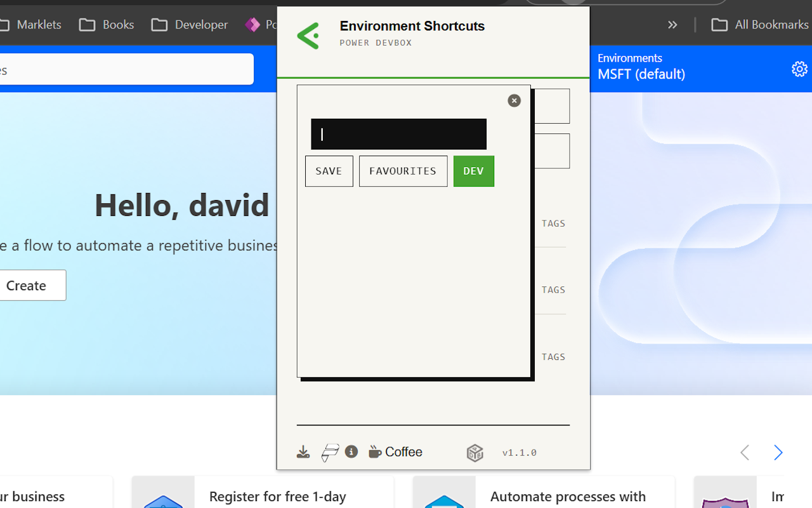Open Automate processes with card
Viewport: 812px width, 508px height.
tap(544, 493)
